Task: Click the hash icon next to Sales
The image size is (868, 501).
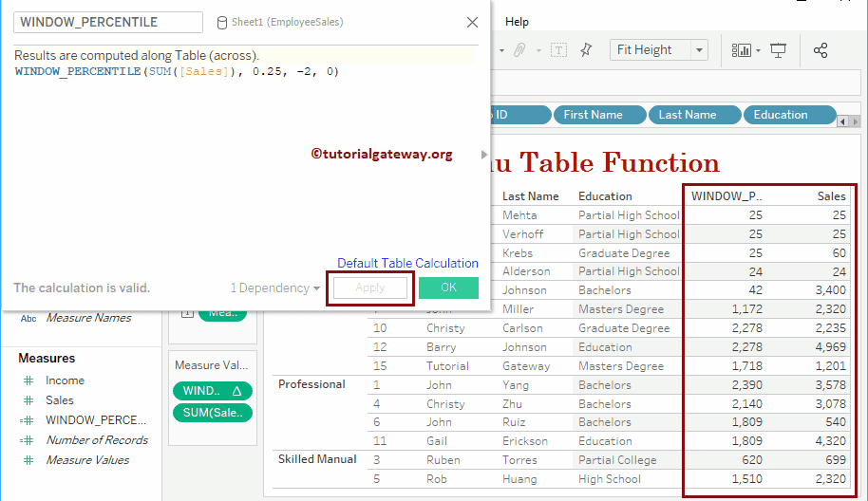Action: coord(28,400)
